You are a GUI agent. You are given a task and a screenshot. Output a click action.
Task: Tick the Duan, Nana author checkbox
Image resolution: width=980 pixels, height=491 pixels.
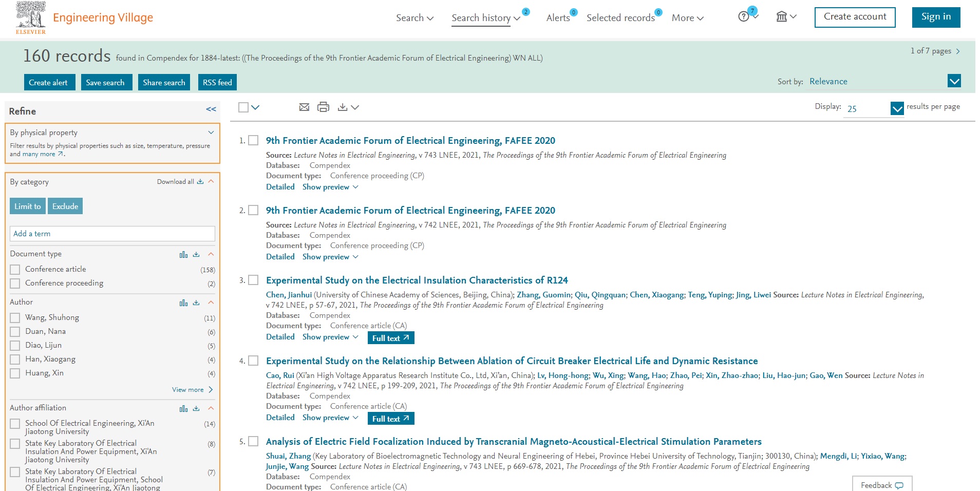point(15,332)
